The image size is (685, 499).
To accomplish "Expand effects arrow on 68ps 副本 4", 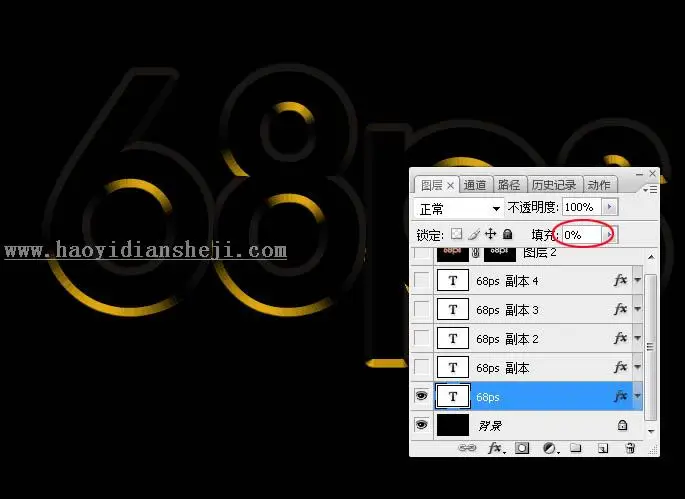I will point(637,280).
